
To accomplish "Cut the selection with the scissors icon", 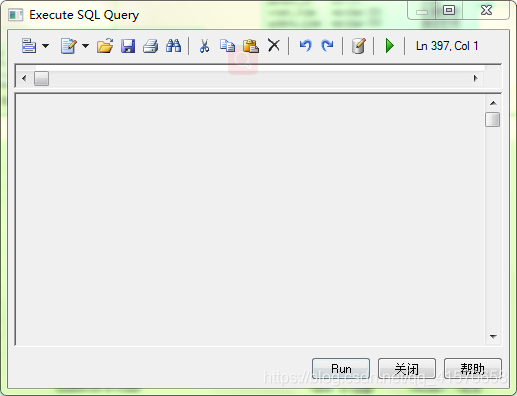I will (204, 46).
